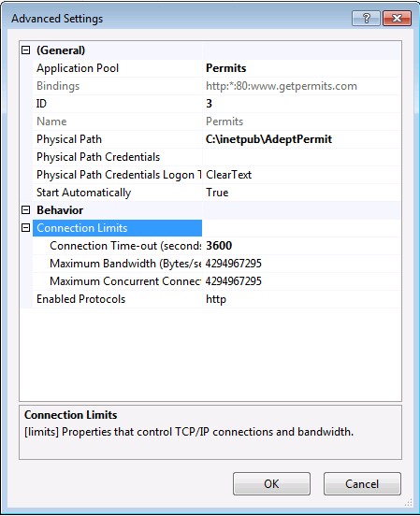Select the Bindings property row
420x516 pixels.
point(217,86)
